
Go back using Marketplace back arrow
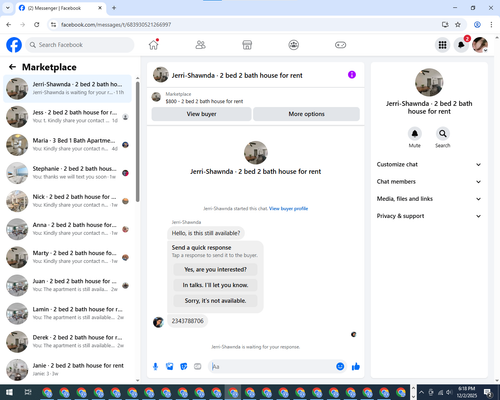point(12,67)
